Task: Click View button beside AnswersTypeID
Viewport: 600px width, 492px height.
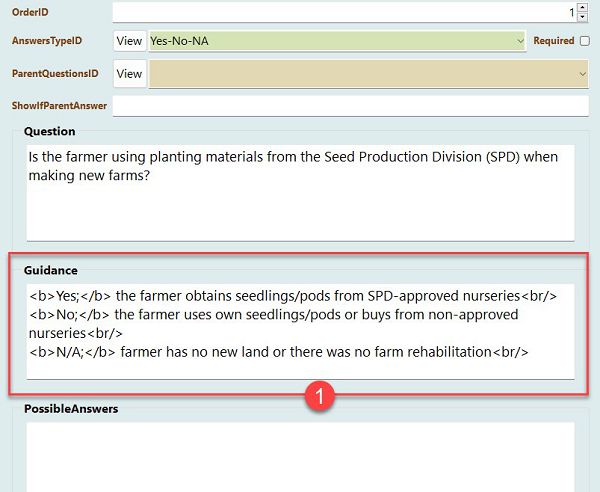Action: click(x=129, y=41)
